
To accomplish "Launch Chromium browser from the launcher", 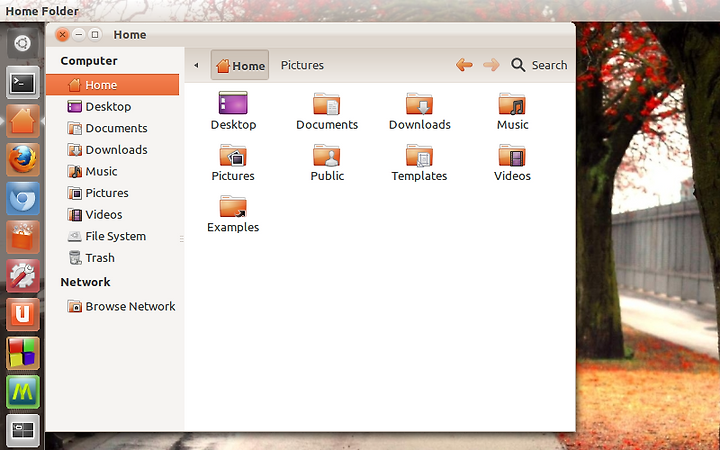I will [22, 198].
